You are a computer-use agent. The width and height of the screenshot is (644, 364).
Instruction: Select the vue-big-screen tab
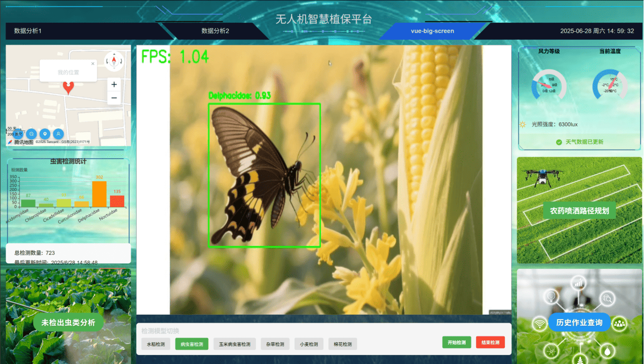coord(432,31)
